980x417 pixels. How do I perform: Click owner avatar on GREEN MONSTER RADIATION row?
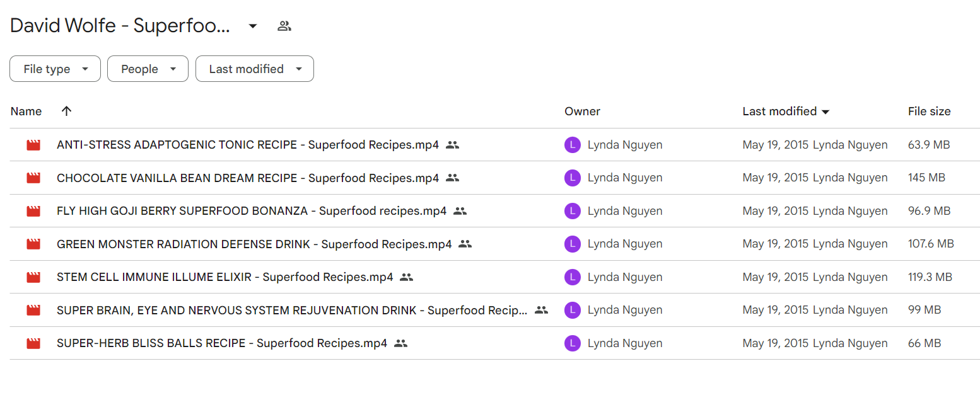[x=572, y=244]
